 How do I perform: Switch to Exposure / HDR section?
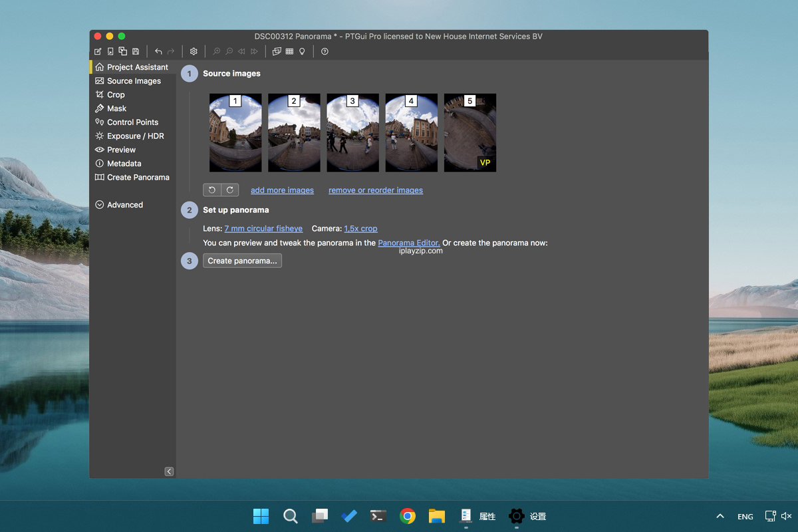coord(132,136)
